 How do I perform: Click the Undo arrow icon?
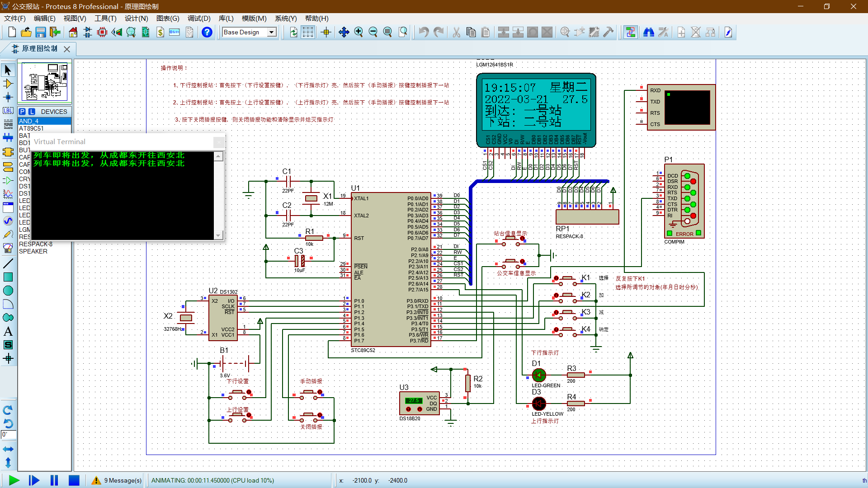(x=424, y=32)
